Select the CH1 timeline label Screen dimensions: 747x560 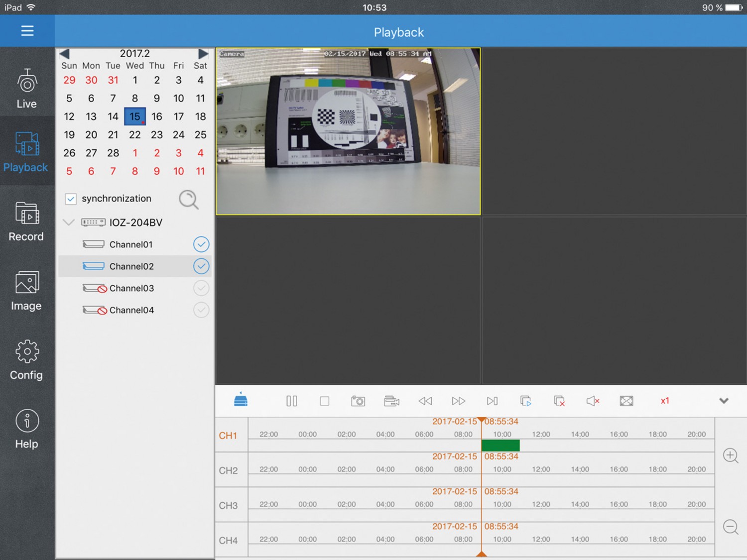click(x=228, y=436)
